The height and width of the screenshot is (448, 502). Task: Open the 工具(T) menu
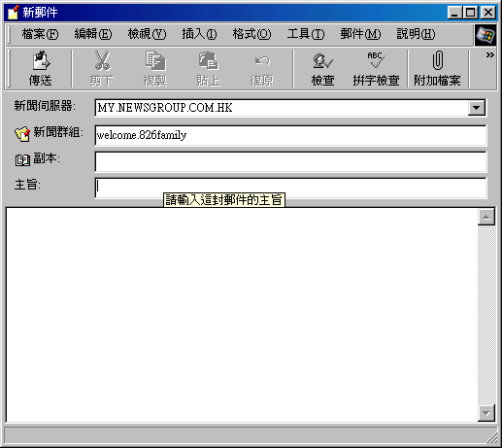coord(306,34)
